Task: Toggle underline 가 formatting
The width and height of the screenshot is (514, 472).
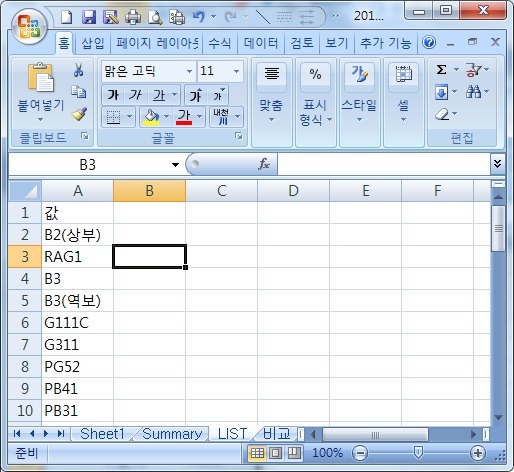Action: pos(159,95)
